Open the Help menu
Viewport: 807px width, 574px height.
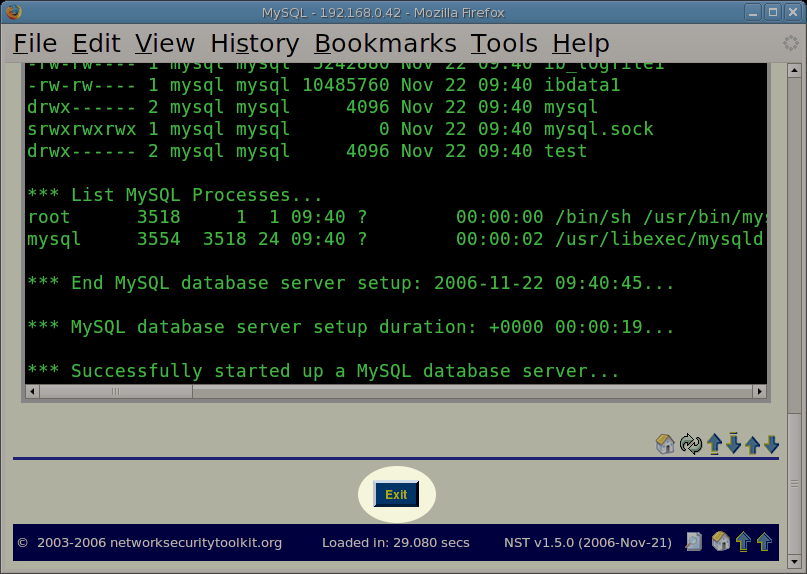(580, 44)
